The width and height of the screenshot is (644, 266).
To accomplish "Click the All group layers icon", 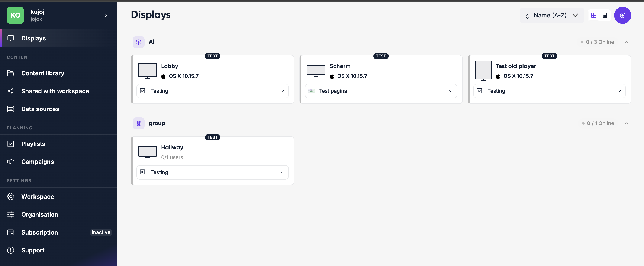I will click(138, 42).
